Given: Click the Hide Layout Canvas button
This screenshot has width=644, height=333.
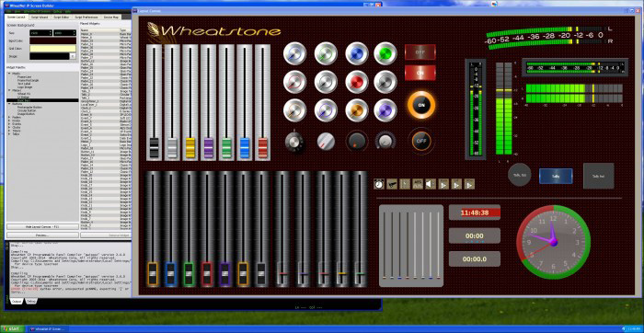Looking at the screenshot, I should tap(42, 226).
